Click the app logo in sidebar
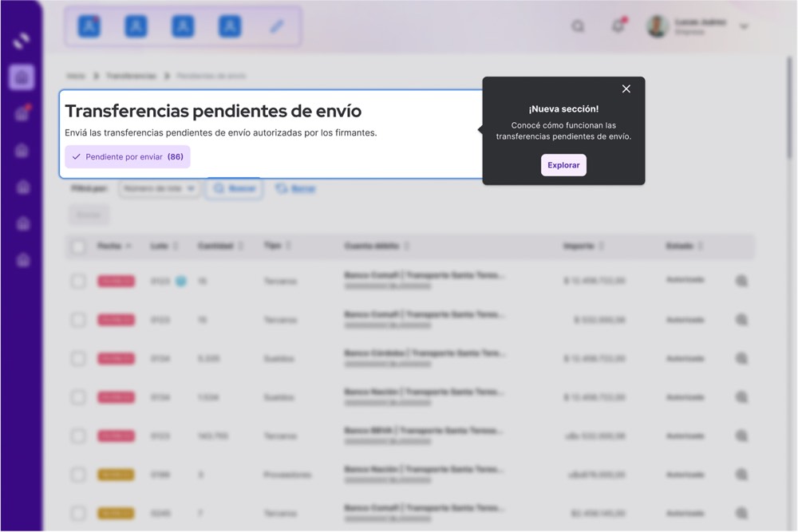The height and width of the screenshot is (532, 798). click(x=22, y=41)
